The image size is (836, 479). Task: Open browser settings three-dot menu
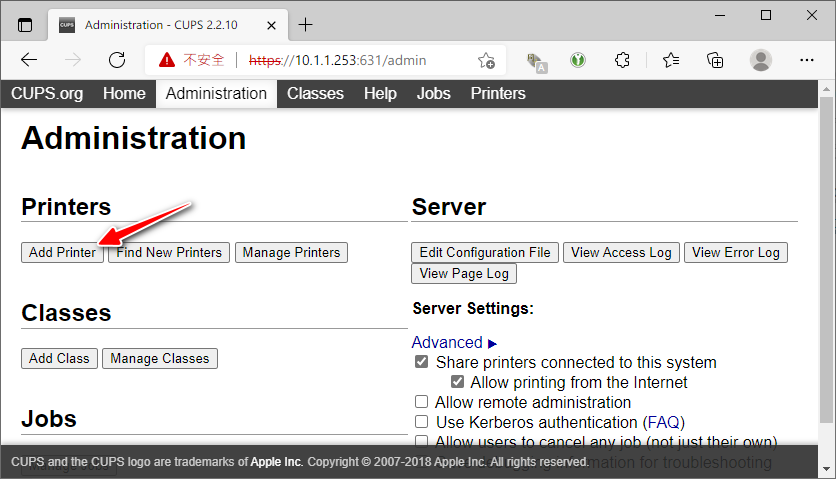[806, 60]
